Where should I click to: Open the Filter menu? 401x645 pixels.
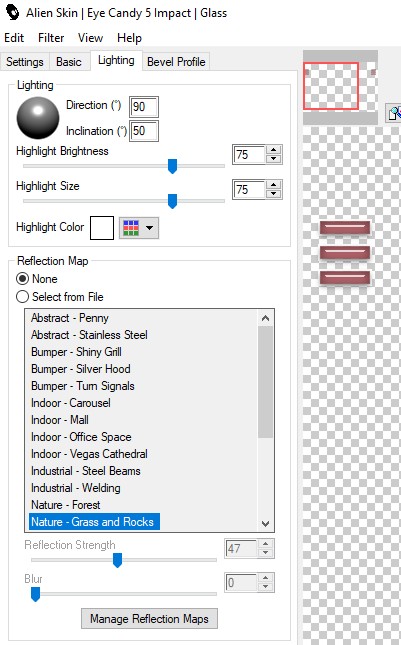[51, 38]
